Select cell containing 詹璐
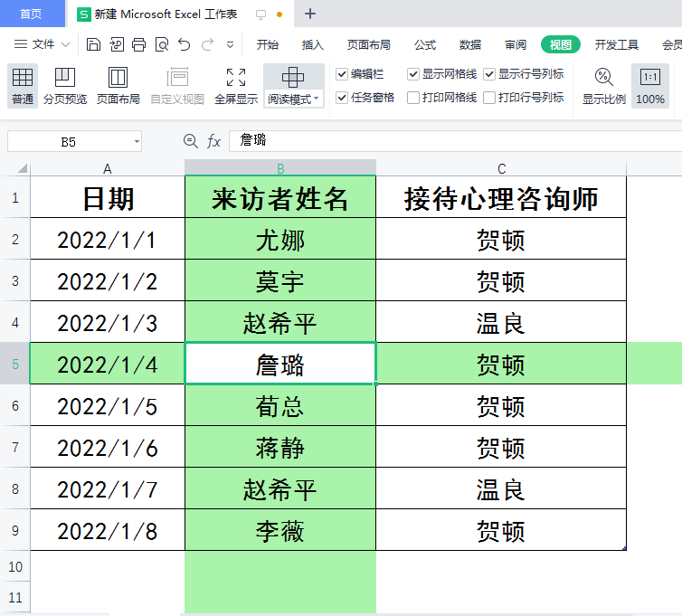 (x=280, y=364)
